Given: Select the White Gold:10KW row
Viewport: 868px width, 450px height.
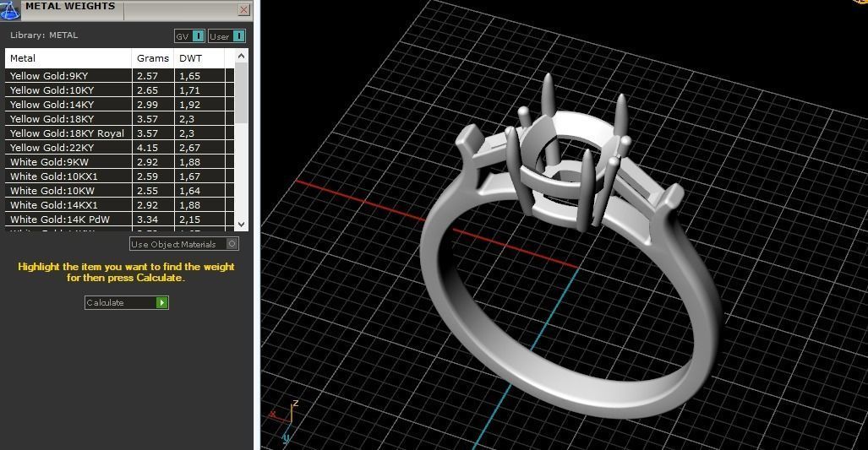Looking at the screenshot, I should tap(119, 191).
